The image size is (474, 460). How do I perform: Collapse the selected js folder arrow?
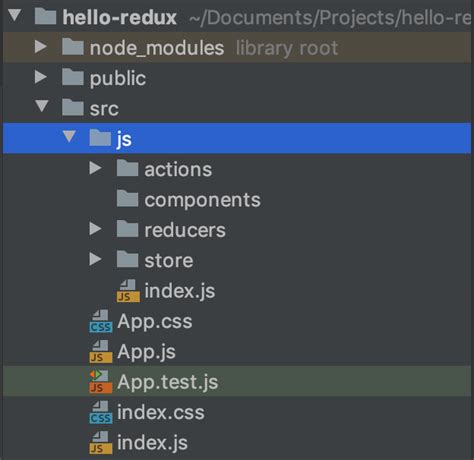tap(69, 136)
